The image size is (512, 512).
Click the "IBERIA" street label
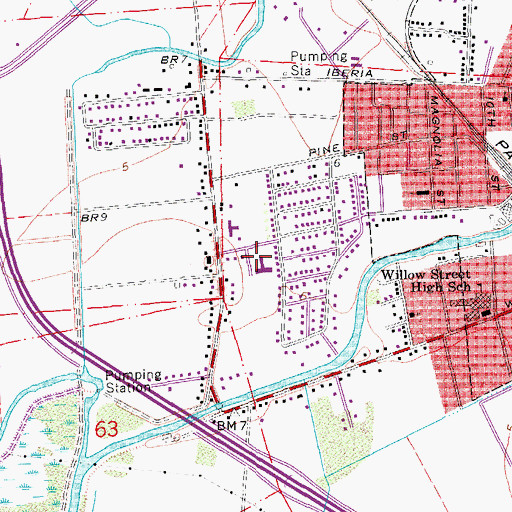pyautogui.click(x=349, y=73)
